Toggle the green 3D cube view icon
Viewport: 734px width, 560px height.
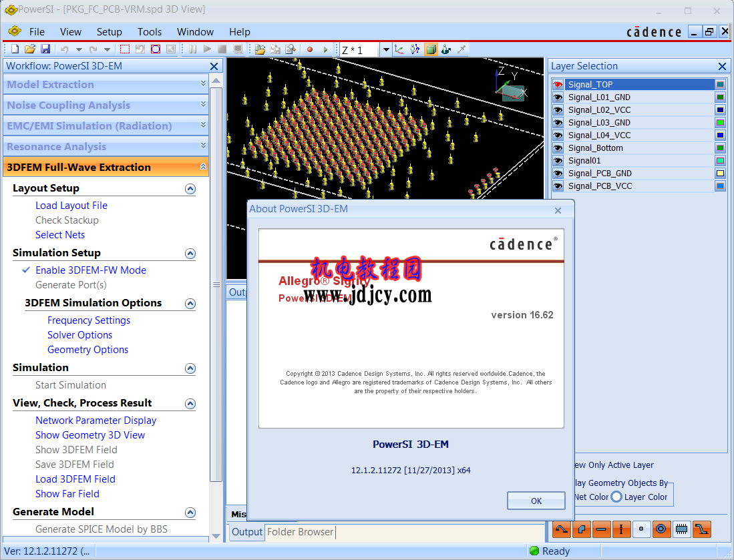pos(431,49)
